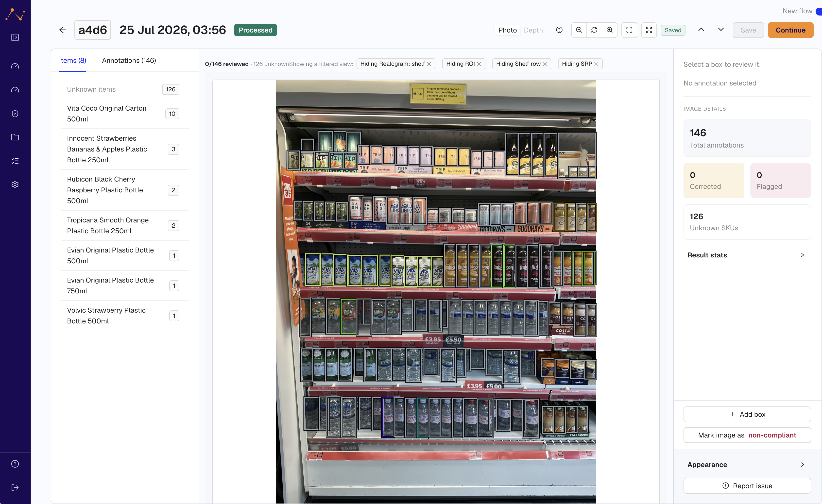The height and width of the screenshot is (504, 822).
Task: Remove the Hiding SRP filter
Action: pos(596,64)
